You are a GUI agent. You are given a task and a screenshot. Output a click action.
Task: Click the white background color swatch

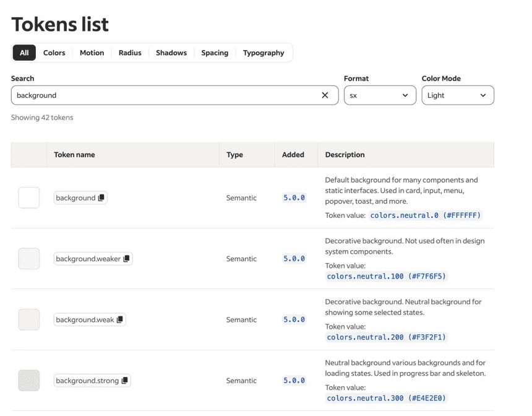[x=29, y=198]
